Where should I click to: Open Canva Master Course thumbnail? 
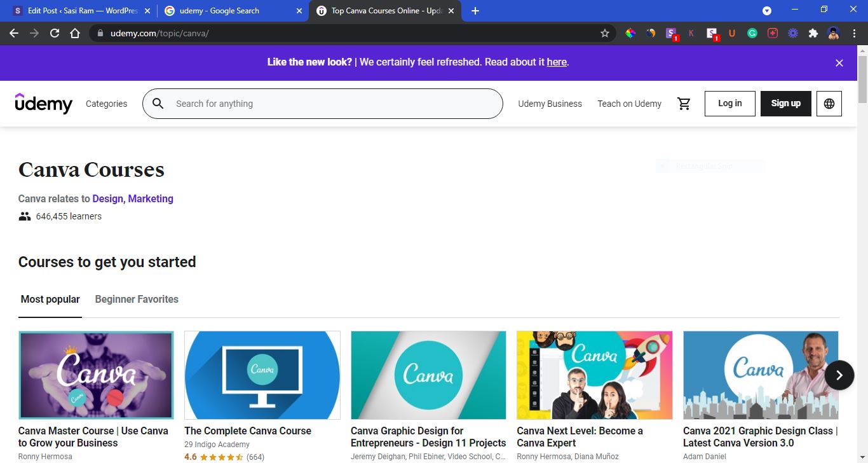pos(96,375)
